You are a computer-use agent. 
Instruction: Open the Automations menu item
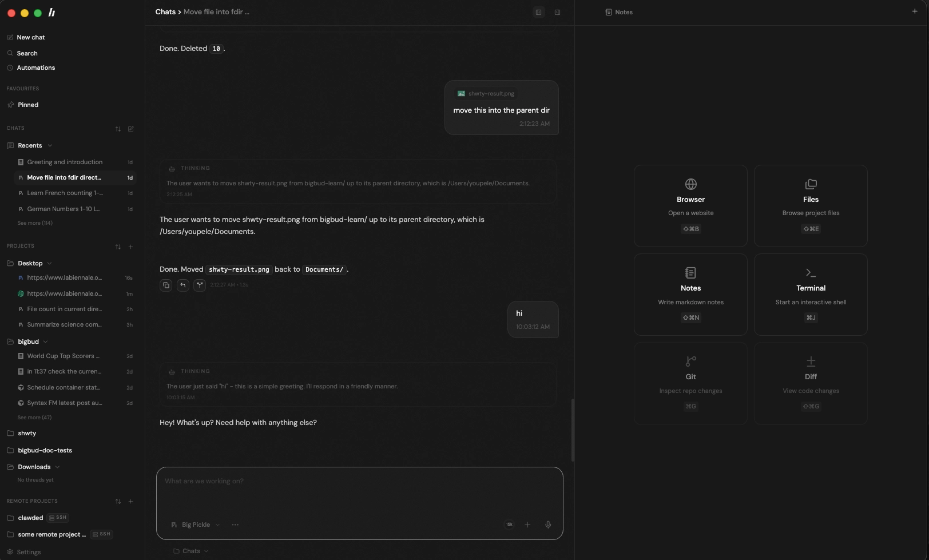[36, 67]
